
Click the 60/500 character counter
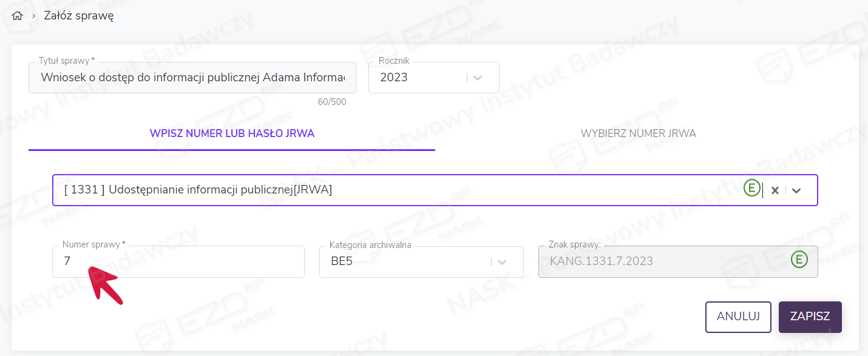click(x=331, y=102)
